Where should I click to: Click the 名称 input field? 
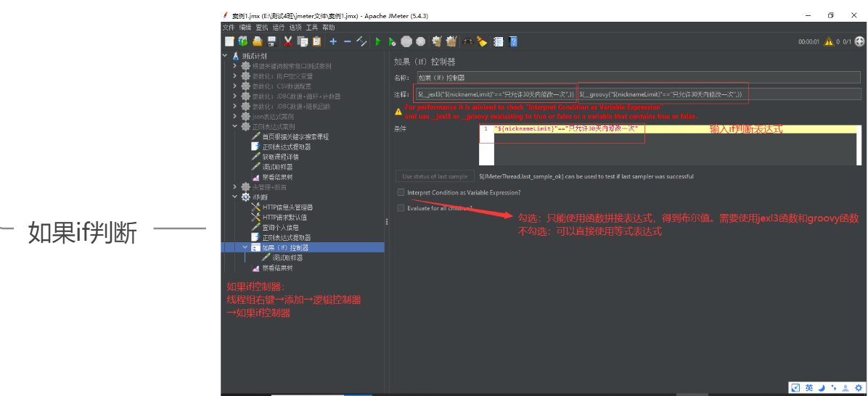point(638,78)
